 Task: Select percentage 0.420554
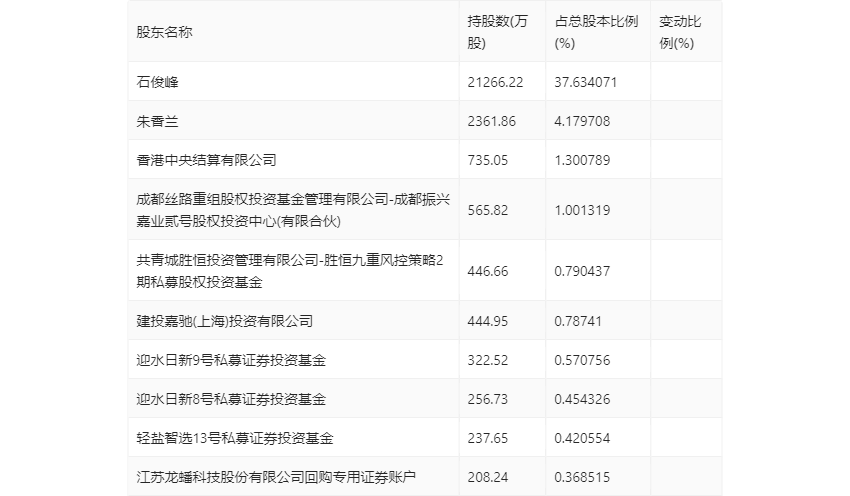tap(582, 439)
